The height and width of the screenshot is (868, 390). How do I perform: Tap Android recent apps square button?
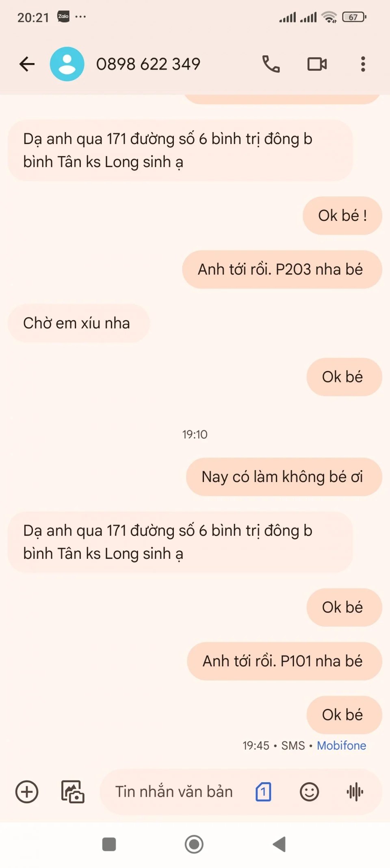tap(109, 844)
